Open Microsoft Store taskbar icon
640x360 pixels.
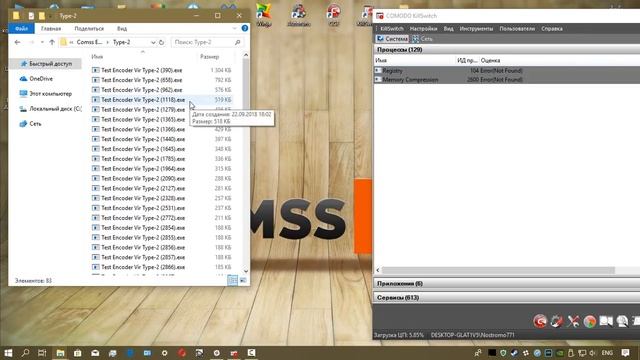pos(78,353)
